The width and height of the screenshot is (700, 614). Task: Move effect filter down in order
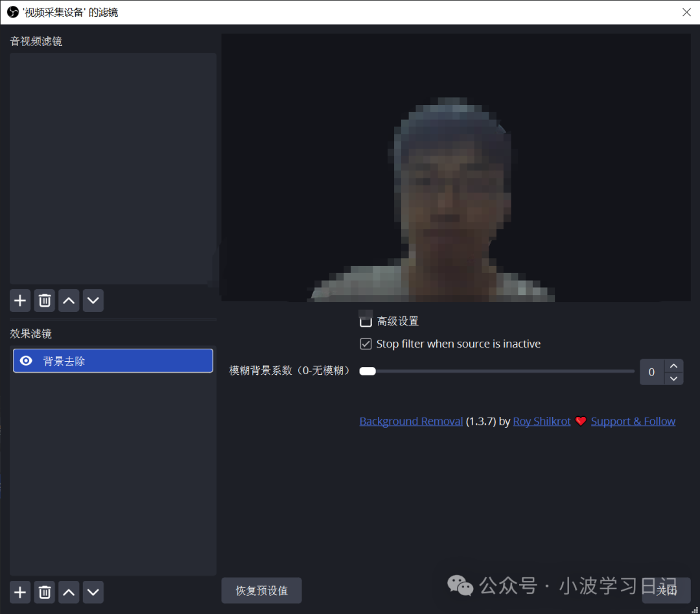(x=93, y=592)
